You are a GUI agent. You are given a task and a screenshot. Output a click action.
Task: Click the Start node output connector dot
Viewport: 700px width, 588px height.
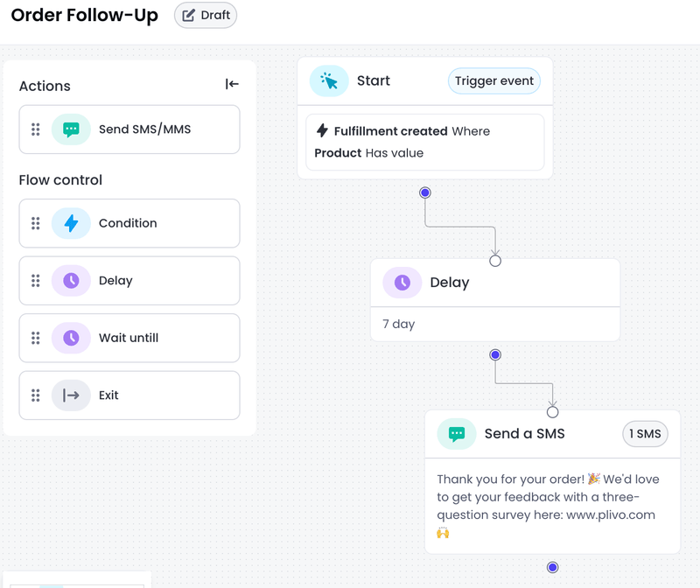425,192
